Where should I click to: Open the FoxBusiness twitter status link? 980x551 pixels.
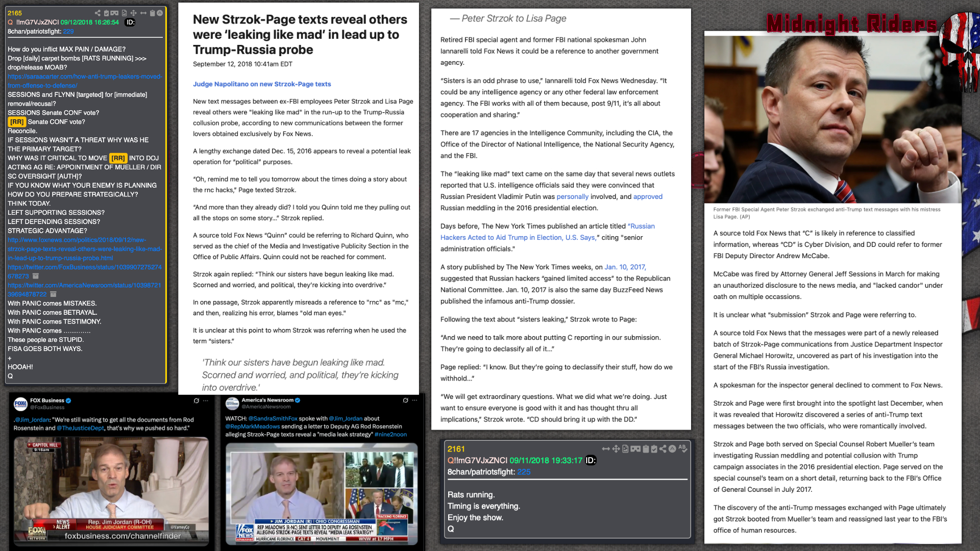pyautogui.click(x=84, y=271)
